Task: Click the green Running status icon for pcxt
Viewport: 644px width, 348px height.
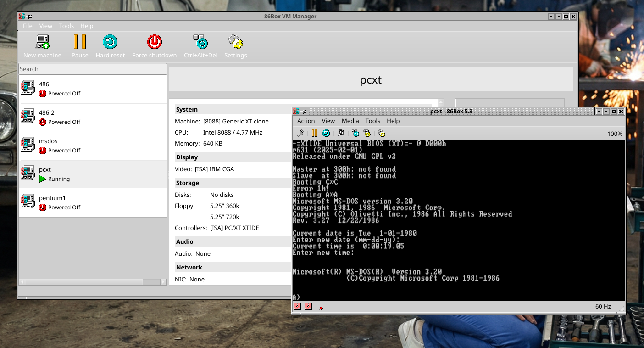Action: coord(43,179)
